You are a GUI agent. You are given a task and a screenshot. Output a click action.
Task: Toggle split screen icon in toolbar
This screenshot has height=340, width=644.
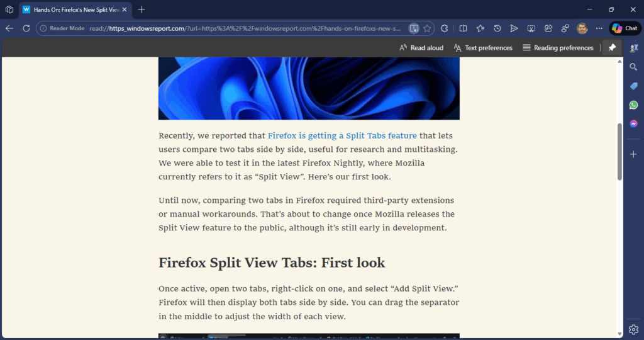point(463,28)
